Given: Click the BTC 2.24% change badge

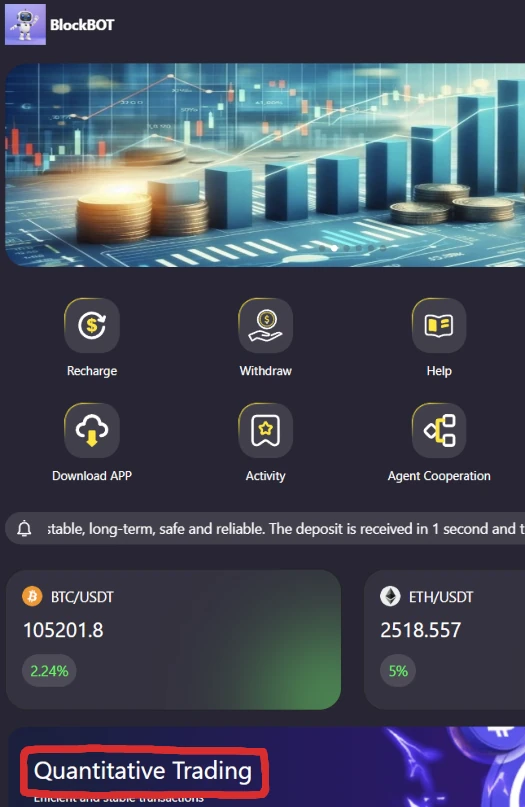Looking at the screenshot, I should (x=49, y=671).
